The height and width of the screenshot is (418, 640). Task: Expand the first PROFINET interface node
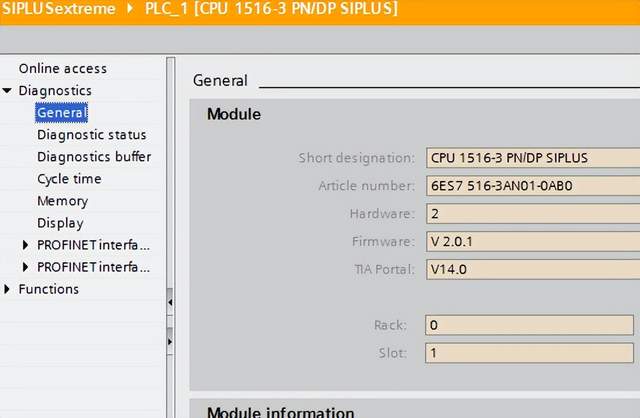26,245
